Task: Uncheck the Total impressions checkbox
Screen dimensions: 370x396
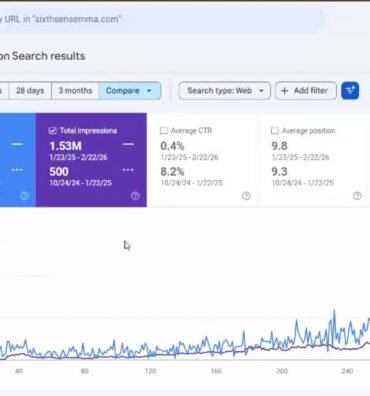Action: click(52, 131)
